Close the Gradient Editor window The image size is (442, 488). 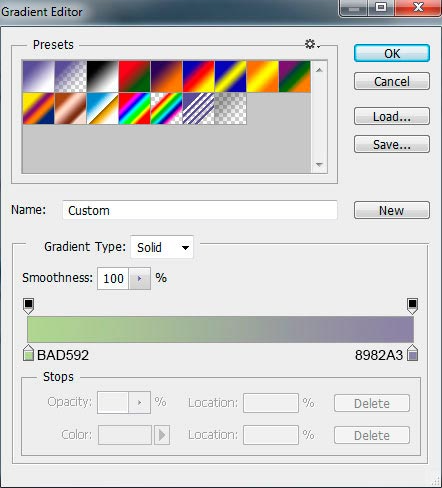[418, 7]
